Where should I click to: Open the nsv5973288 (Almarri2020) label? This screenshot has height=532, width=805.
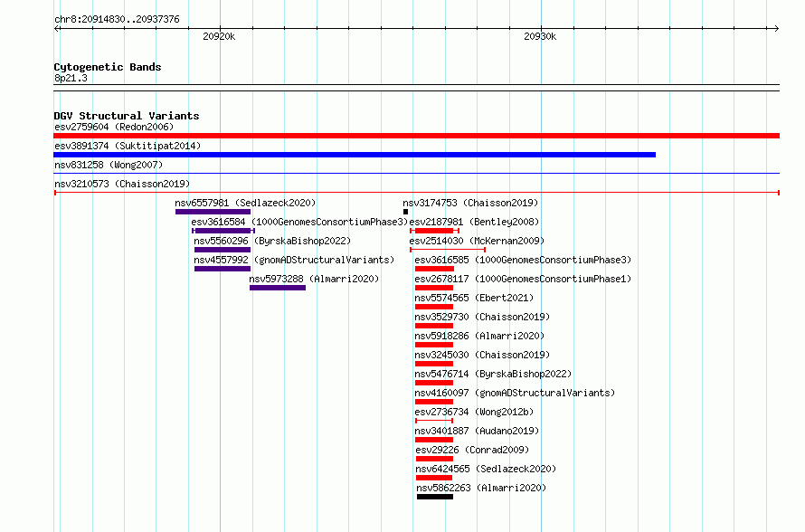[x=314, y=279]
